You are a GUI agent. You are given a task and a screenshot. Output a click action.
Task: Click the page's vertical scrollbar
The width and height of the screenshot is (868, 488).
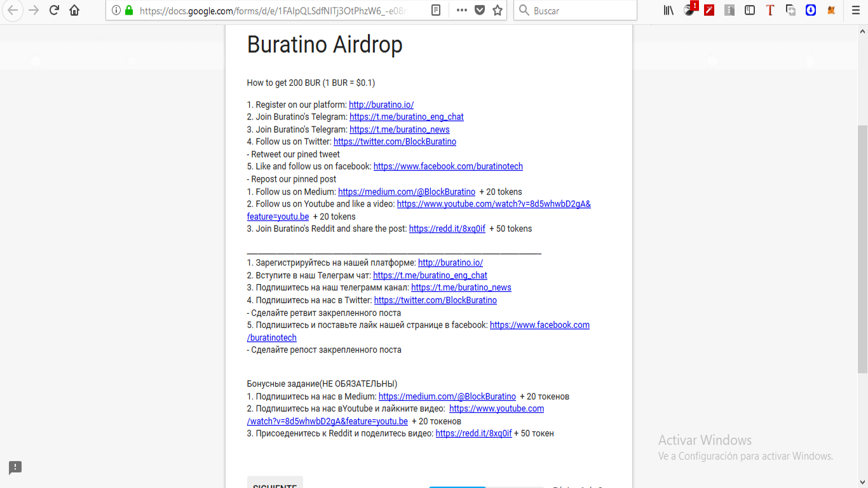pos(862,249)
